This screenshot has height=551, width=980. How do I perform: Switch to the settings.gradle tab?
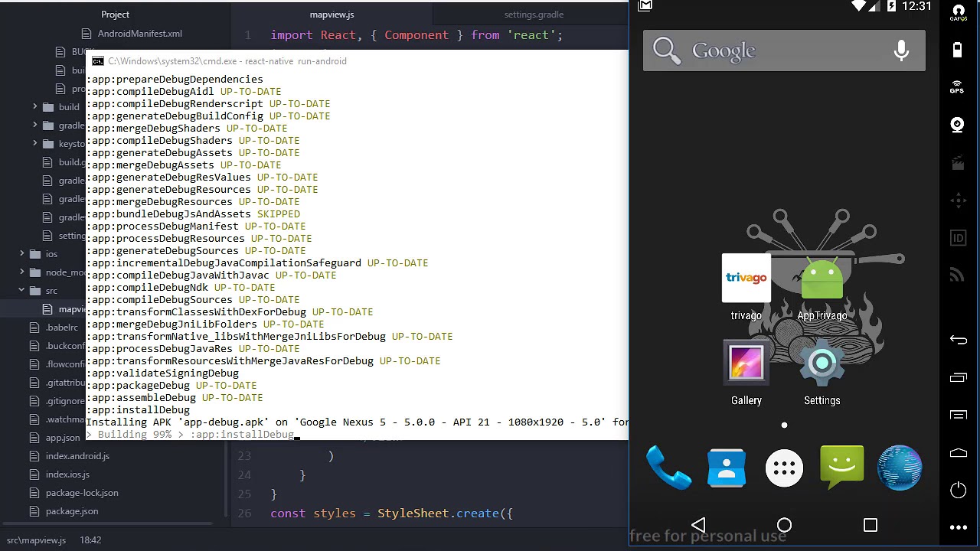[534, 15]
